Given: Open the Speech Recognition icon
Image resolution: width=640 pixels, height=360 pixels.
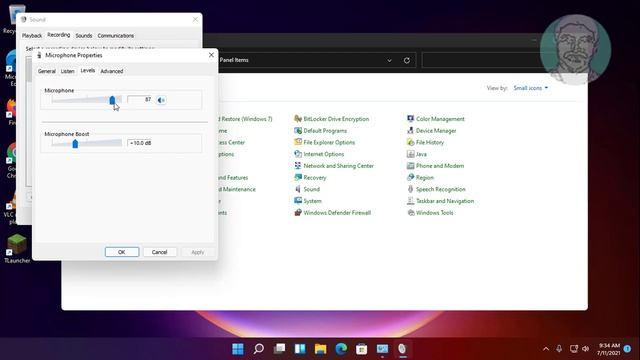Looking at the screenshot, I should point(411,189).
